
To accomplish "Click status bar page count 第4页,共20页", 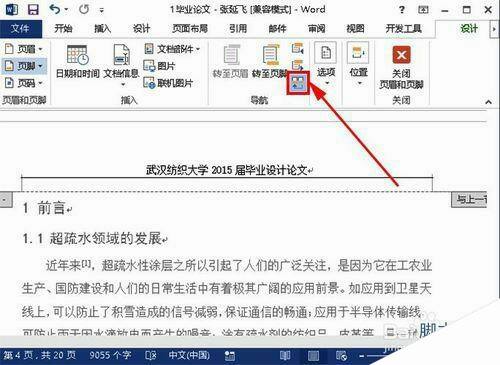I will click(x=40, y=355).
